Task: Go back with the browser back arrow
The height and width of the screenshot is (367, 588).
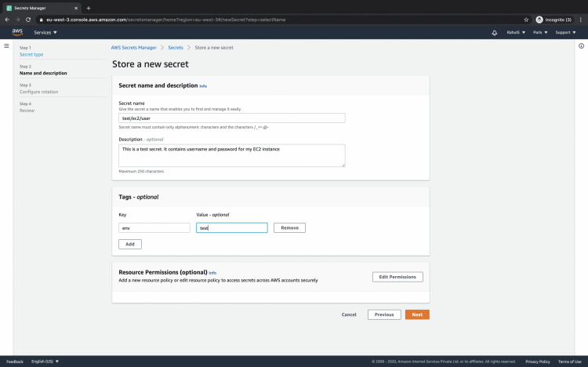Action: point(7,19)
